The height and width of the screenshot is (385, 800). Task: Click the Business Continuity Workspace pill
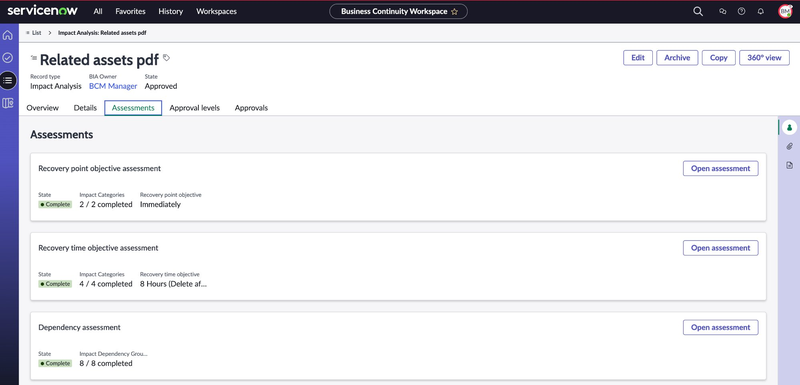tap(398, 12)
